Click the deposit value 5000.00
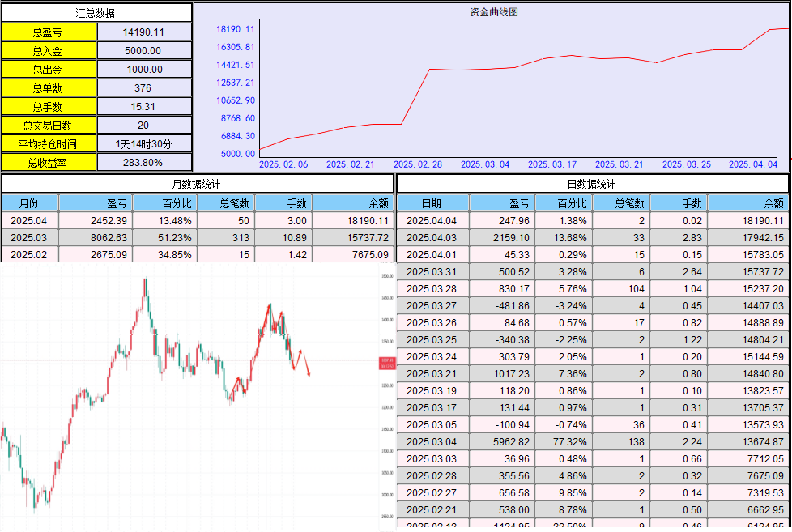The image size is (792, 532). (x=144, y=50)
